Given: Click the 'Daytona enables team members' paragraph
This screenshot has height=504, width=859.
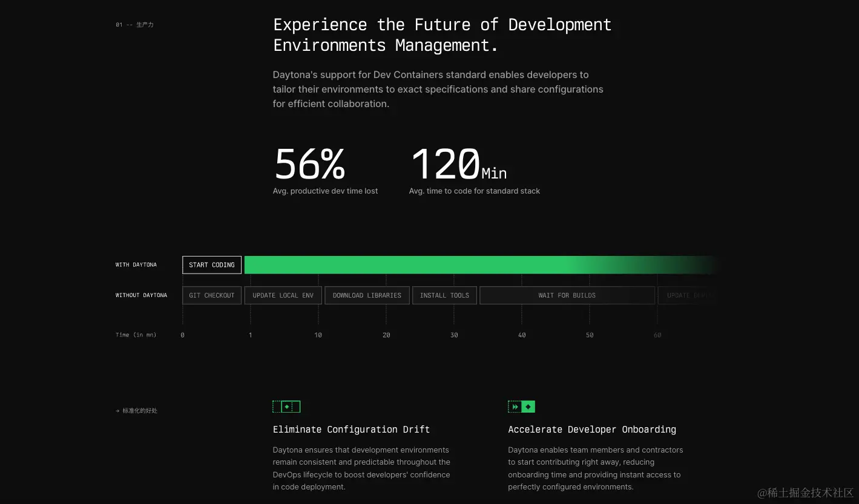Looking at the screenshot, I should click(x=596, y=468).
